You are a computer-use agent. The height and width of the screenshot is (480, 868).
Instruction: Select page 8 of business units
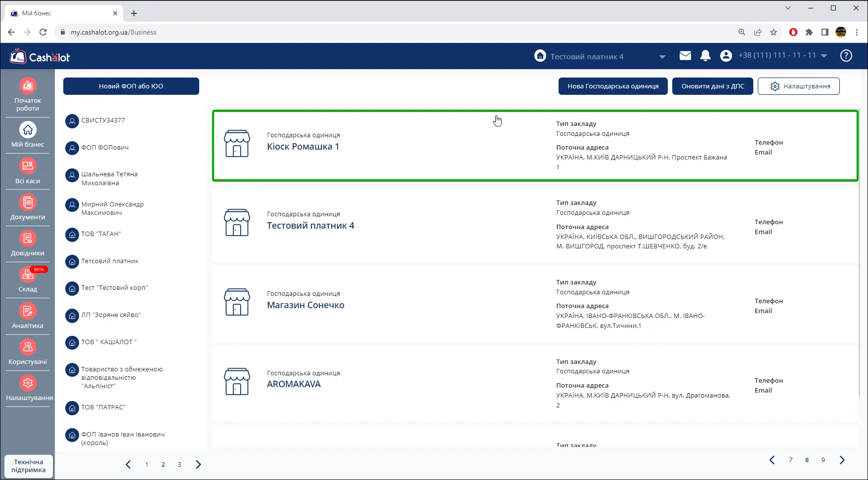point(807,460)
